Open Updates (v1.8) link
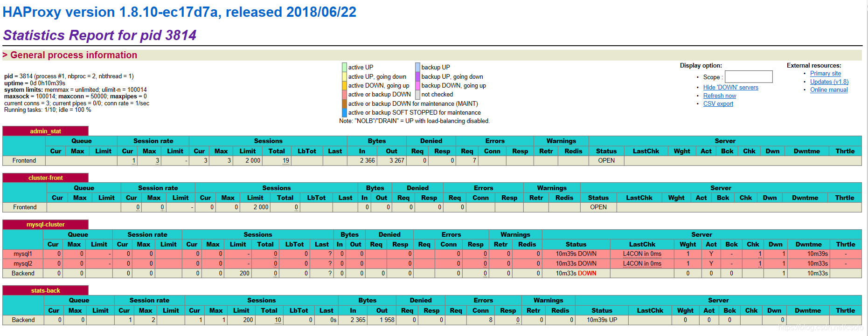Image resolution: width=868 pixels, height=336 pixels. click(829, 82)
